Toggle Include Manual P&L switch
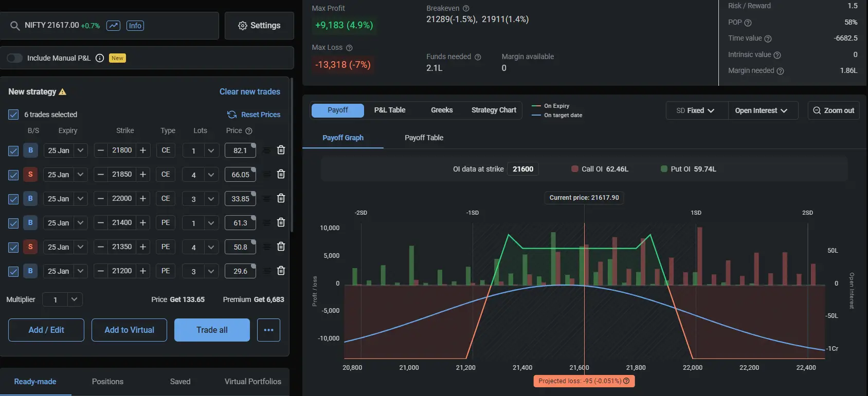 pyautogui.click(x=15, y=58)
